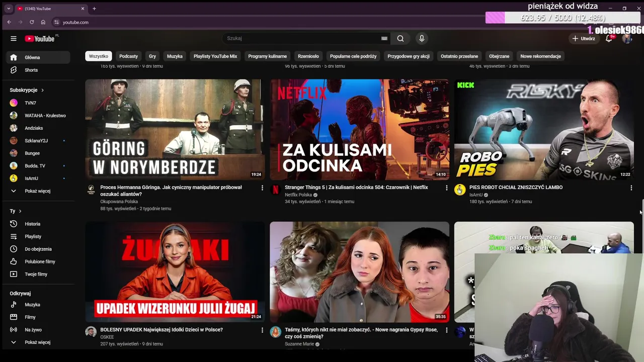Open WATAHA - Krulestwo subscription
644x362 pixels.
[38, 116]
